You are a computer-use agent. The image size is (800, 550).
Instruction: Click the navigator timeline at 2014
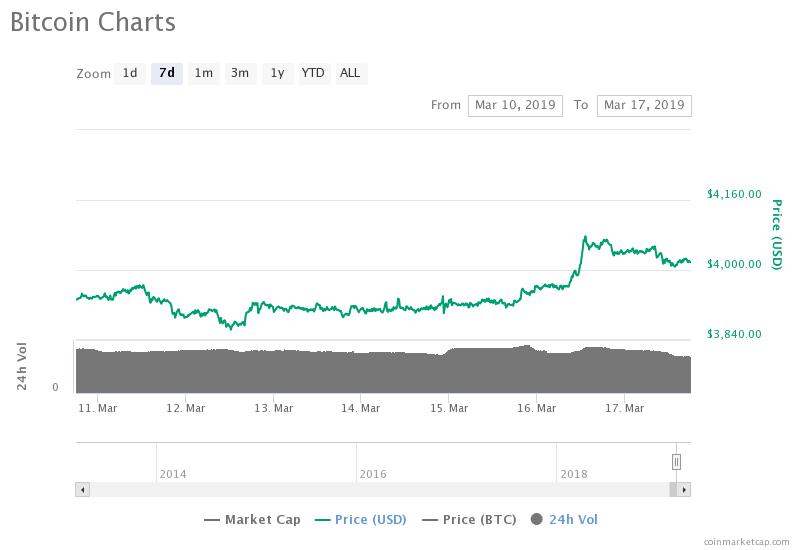click(172, 473)
